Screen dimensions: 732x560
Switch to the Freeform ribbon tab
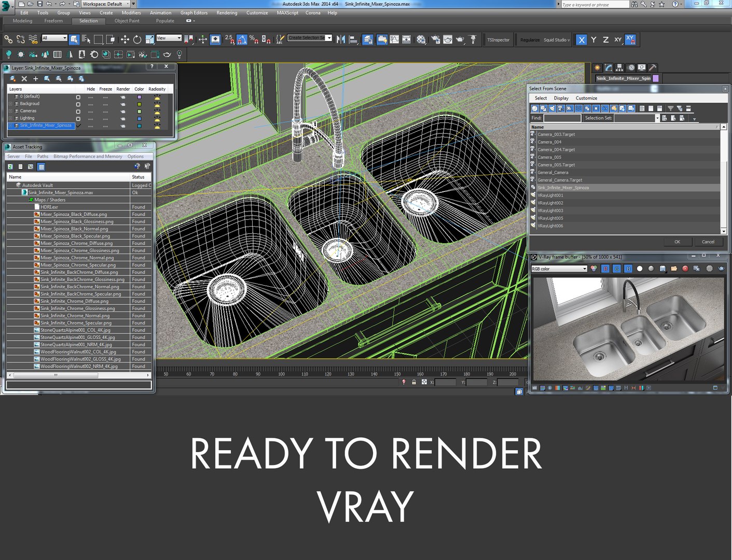(x=53, y=21)
